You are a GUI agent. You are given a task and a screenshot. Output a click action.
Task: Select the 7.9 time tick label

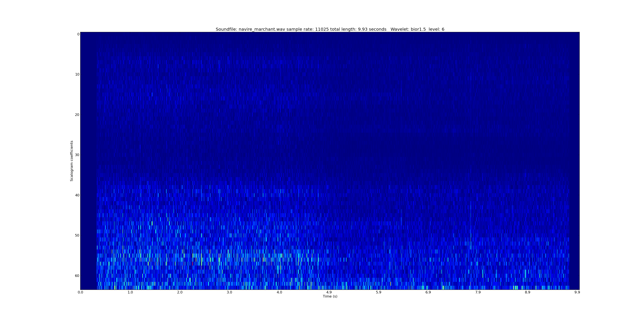pyautogui.click(x=478, y=292)
